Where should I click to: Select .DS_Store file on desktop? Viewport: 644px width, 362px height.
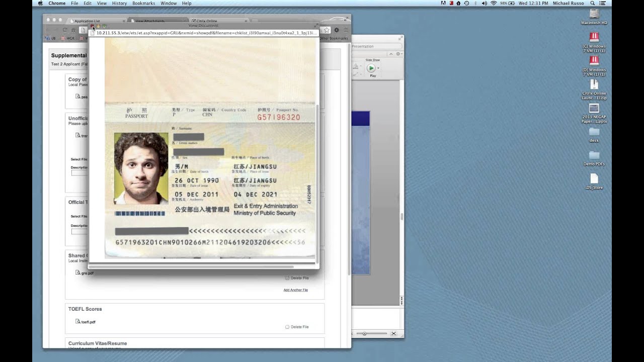tap(594, 182)
